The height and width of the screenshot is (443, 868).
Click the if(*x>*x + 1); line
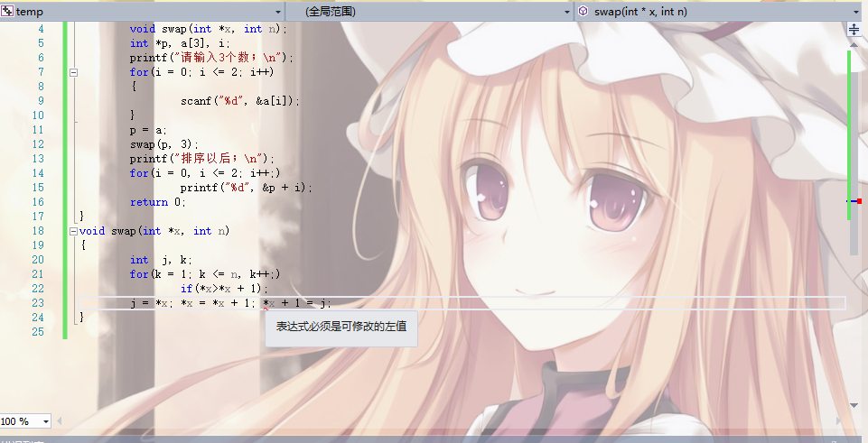point(224,289)
